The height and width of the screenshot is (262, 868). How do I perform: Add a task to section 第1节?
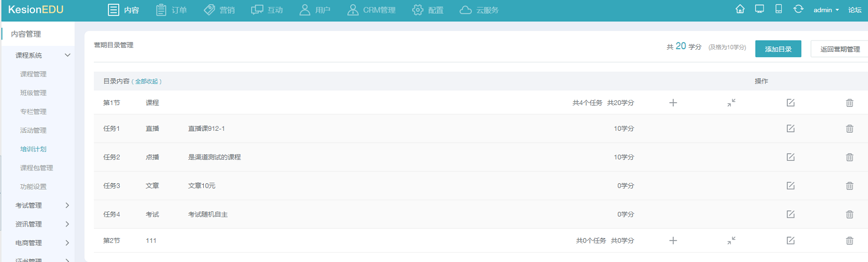tap(673, 103)
